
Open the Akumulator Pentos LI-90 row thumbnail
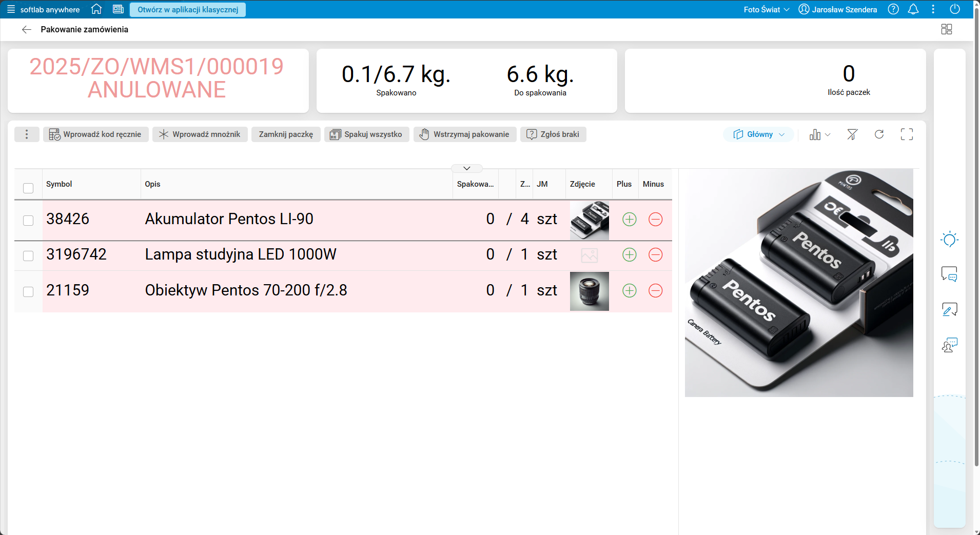tap(590, 220)
